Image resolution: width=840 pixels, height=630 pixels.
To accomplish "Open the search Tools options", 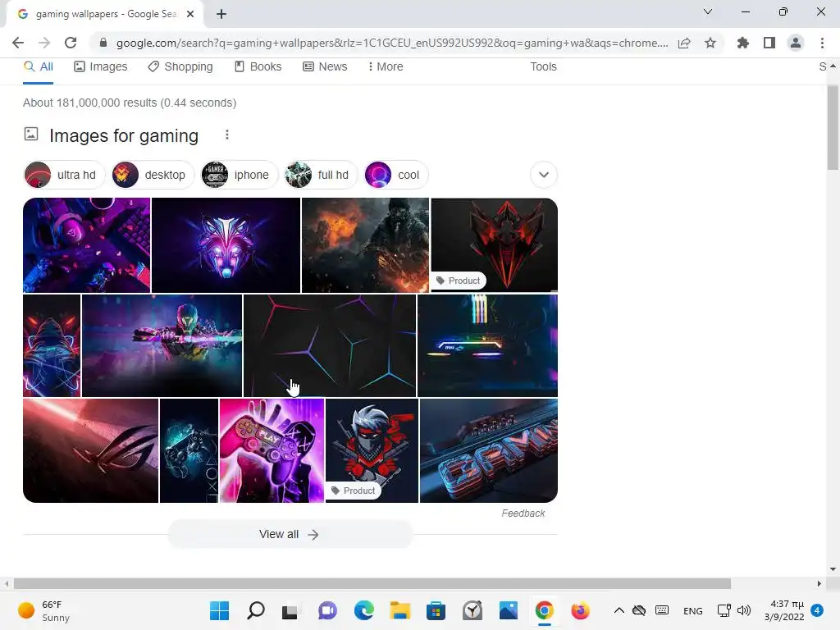I will [543, 67].
